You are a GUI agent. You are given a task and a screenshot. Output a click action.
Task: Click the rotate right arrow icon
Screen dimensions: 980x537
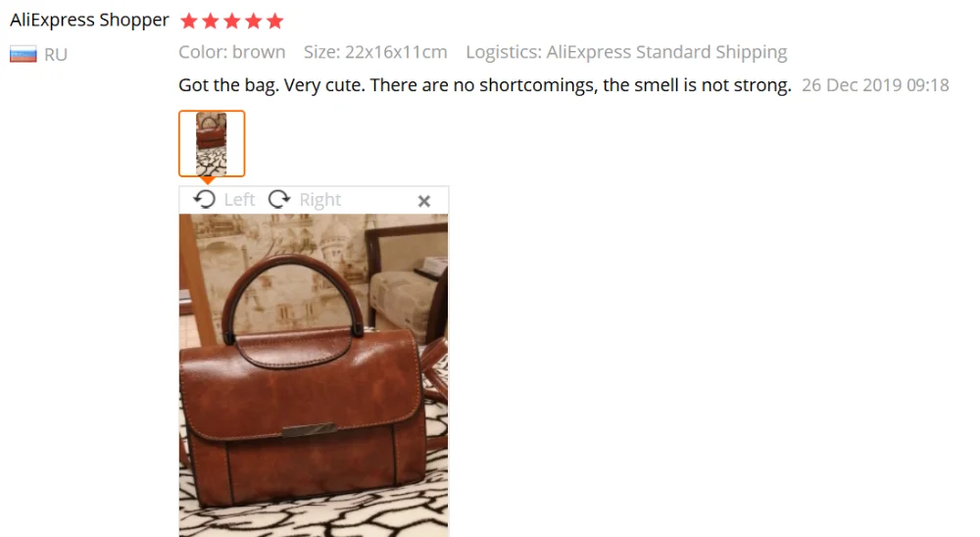click(x=279, y=200)
